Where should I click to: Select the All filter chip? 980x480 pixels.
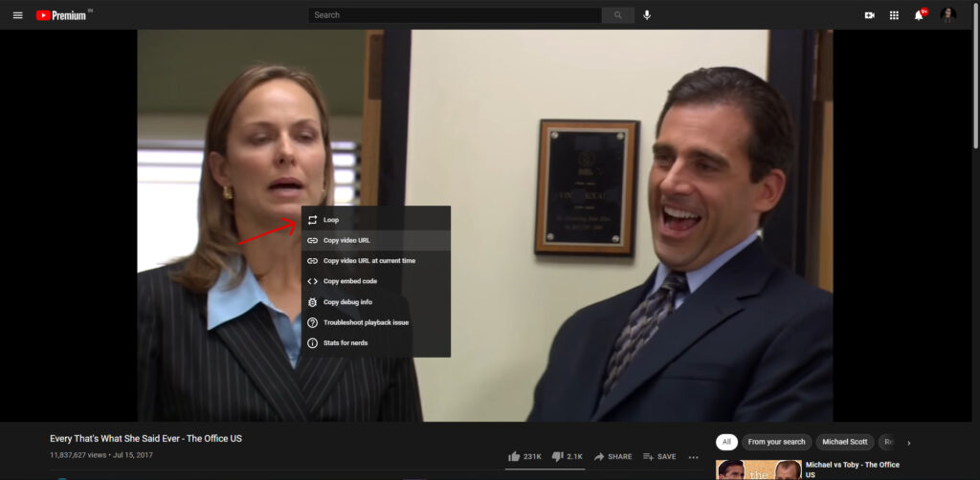pos(726,442)
